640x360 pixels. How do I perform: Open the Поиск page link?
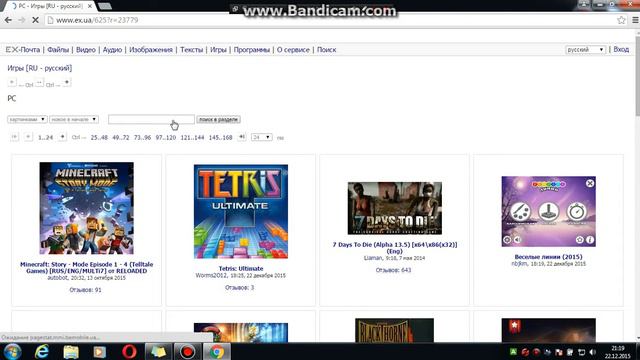pos(327,50)
